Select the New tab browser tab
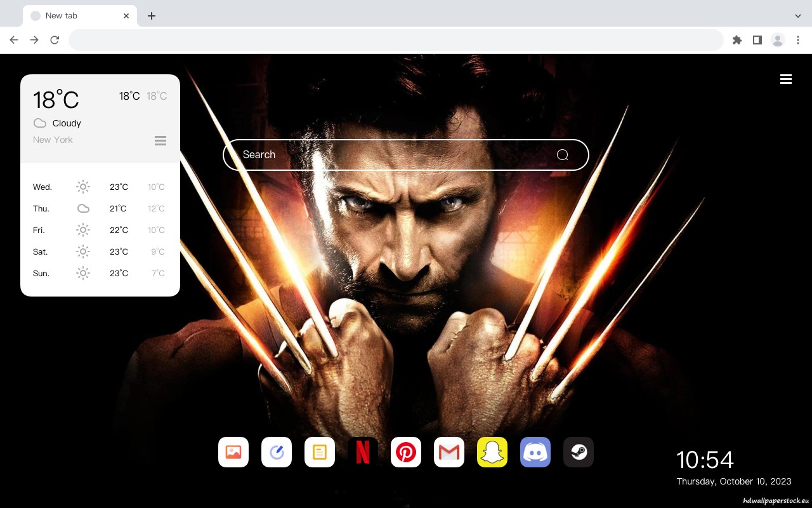Image resolution: width=812 pixels, height=508 pixels. click(80, 16)
